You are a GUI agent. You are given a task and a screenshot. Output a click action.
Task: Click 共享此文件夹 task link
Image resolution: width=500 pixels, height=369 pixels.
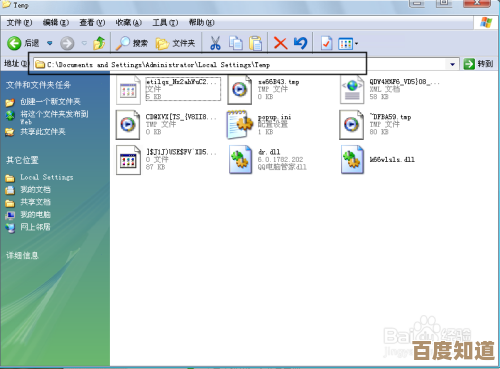coord(43,132)
